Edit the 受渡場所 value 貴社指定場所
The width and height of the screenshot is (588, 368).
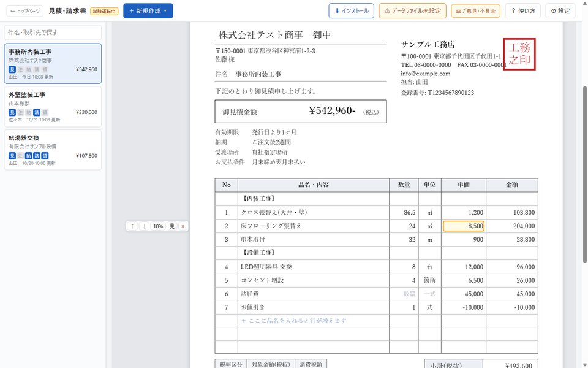[270, 152]
